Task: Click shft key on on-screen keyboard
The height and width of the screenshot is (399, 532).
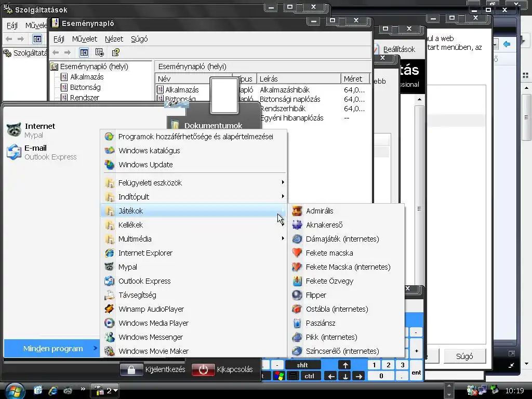Action: (x=302, y=365)
